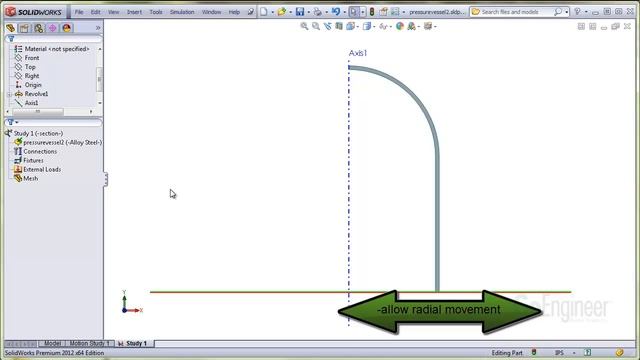Activate the Select cursor tool

click(353, 12)
